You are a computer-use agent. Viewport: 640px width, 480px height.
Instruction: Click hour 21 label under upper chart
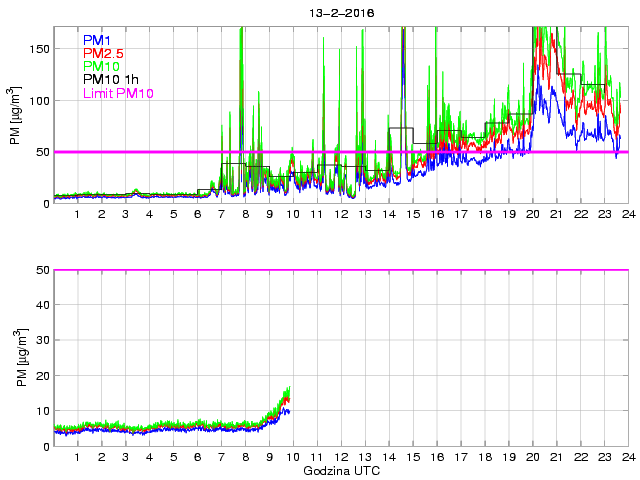coord(557,214)
